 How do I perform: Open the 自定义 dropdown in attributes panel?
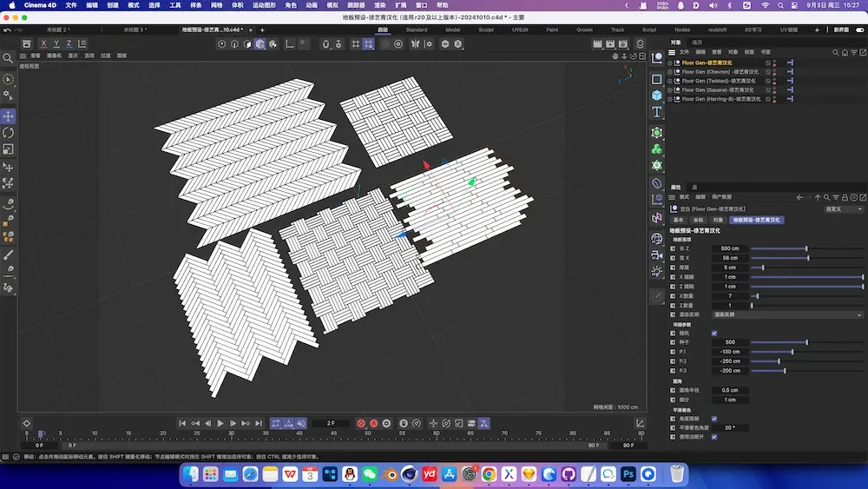(843, 209)
